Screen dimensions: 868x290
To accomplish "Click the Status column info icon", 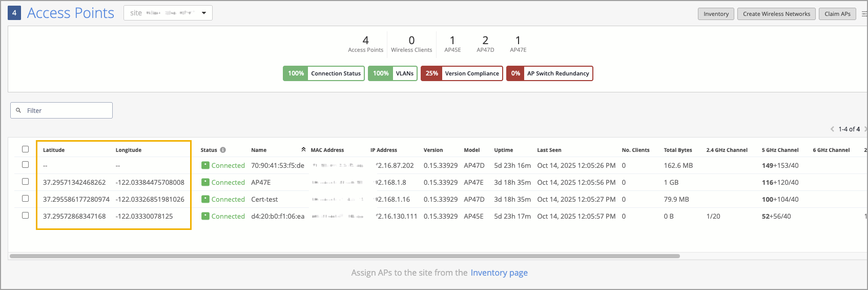I will (x=223, y=150).
